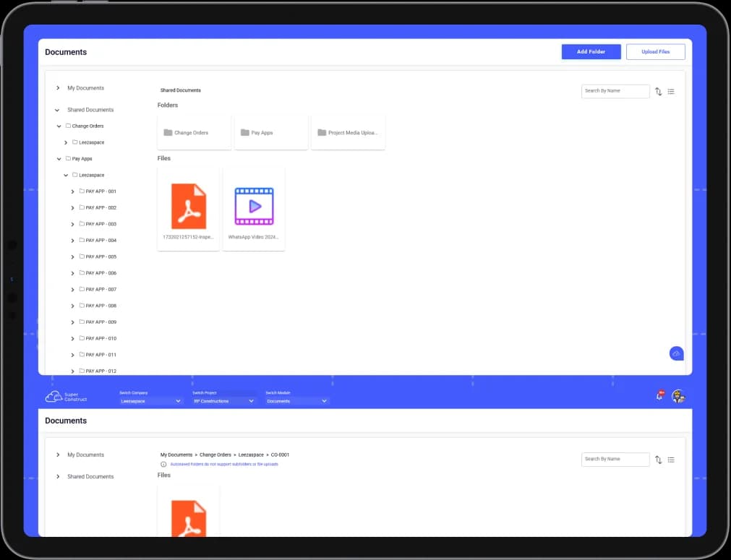Expand the PAY APP - 004 chevron

pos(72,241)
